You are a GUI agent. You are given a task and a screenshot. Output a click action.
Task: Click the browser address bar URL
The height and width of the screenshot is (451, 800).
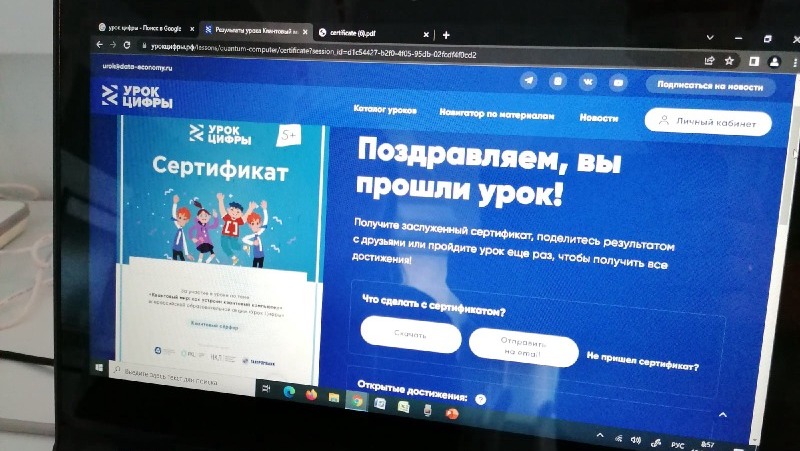[x=314, y=51]
